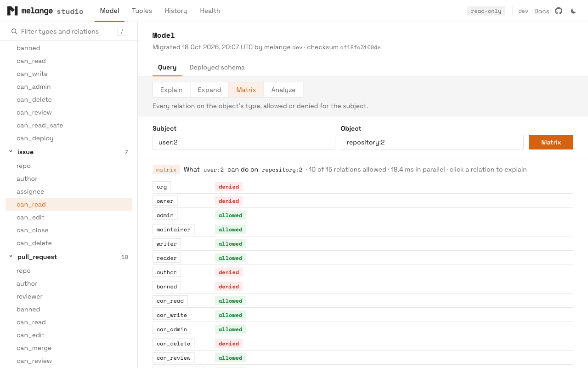Click the slash shortcut badge in the filter
The image size is (588, 368).
coord(122,31)
